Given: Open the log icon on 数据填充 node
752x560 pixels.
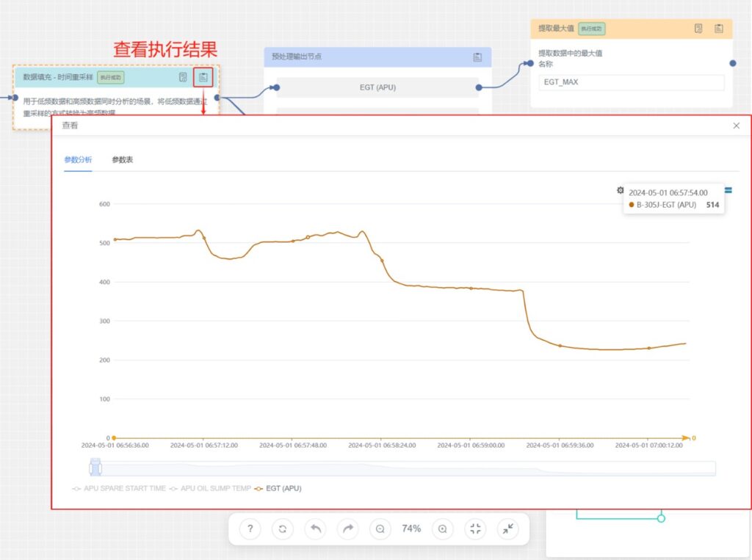Looking at the screenshot, I should (x=183, y=77).
